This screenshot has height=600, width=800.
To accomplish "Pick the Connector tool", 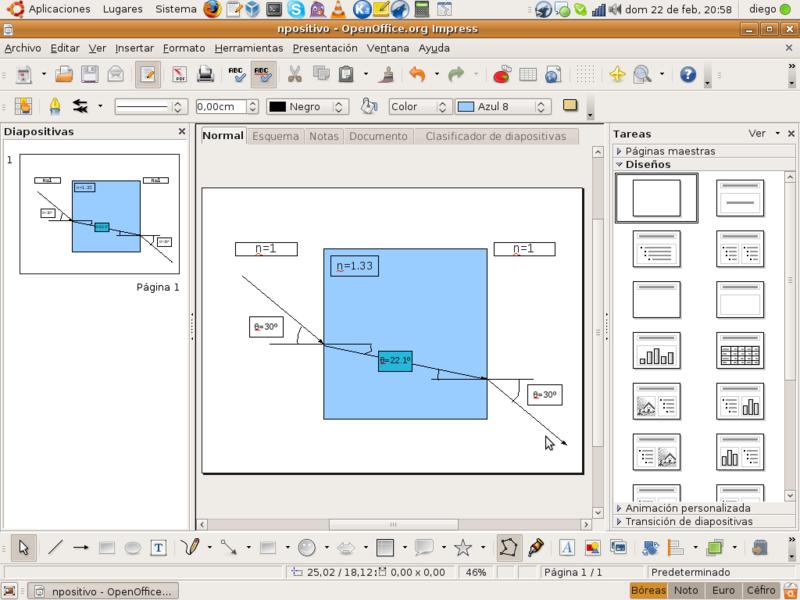I will 229,548.
